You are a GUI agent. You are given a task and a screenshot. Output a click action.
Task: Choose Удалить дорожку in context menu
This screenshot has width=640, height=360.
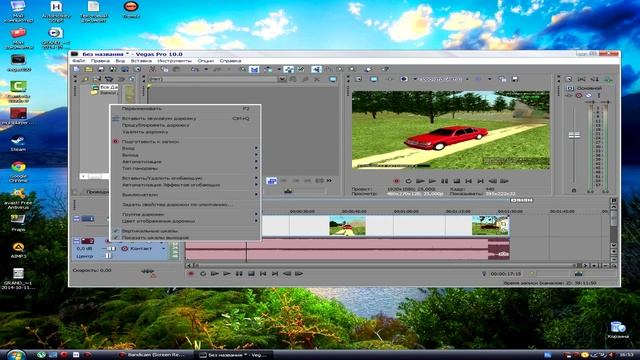click(x=185, y=132)
